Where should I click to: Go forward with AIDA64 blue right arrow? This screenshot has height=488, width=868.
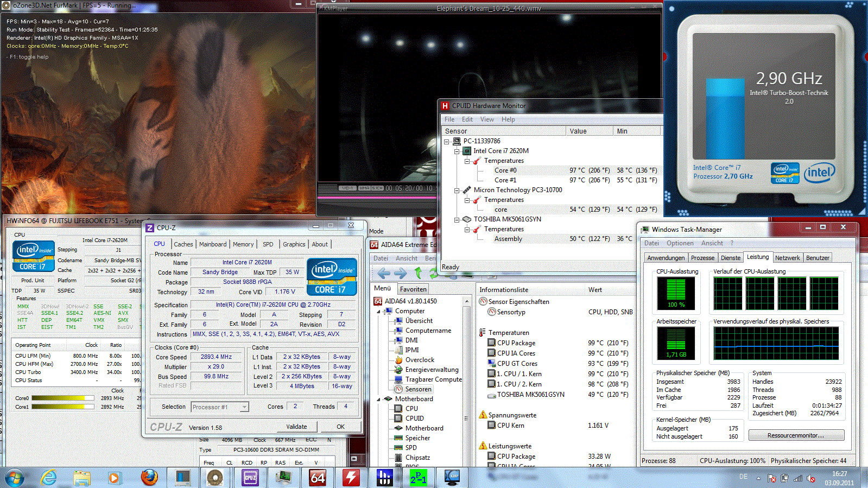[x=400, y=274]
